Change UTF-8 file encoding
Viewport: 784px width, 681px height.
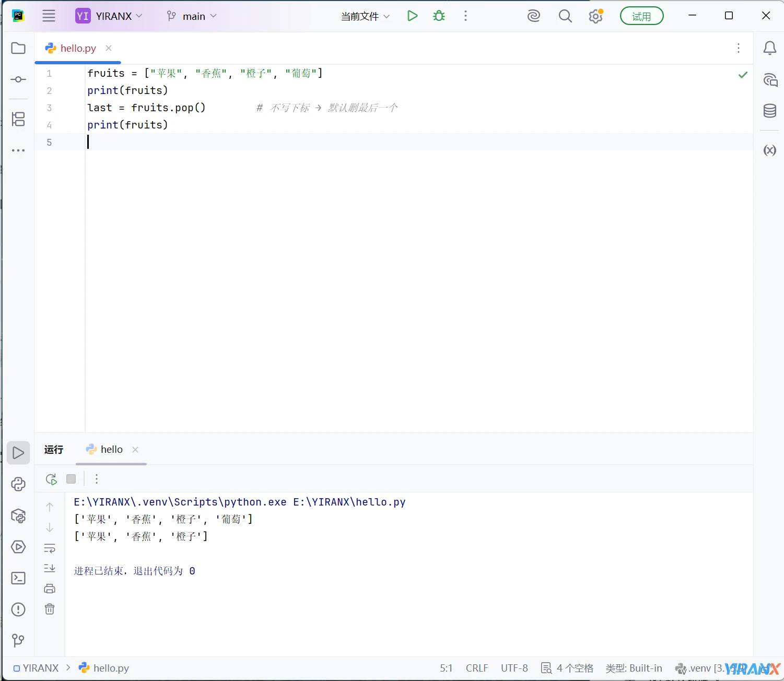(x=514, y=668)
